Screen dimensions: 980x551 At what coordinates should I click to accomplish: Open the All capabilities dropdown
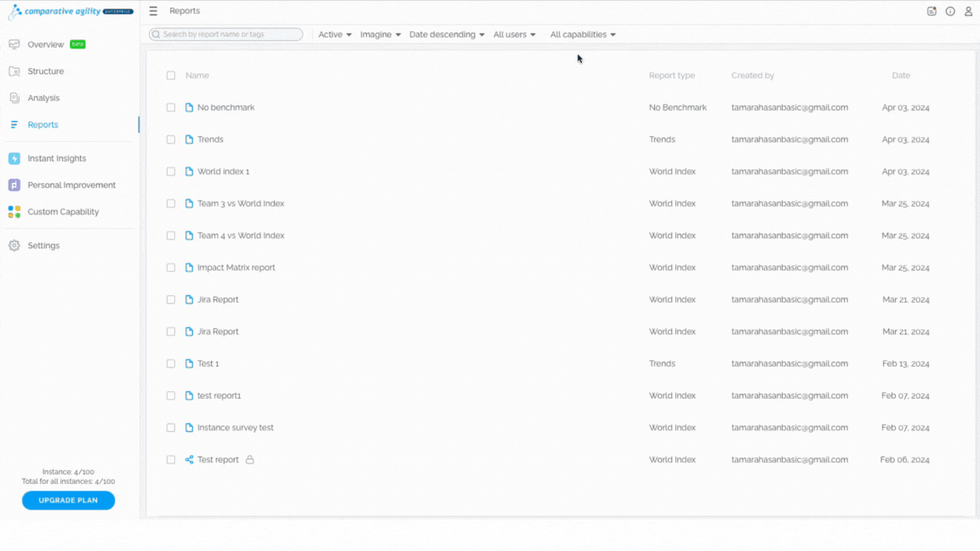tap(583, 34)
